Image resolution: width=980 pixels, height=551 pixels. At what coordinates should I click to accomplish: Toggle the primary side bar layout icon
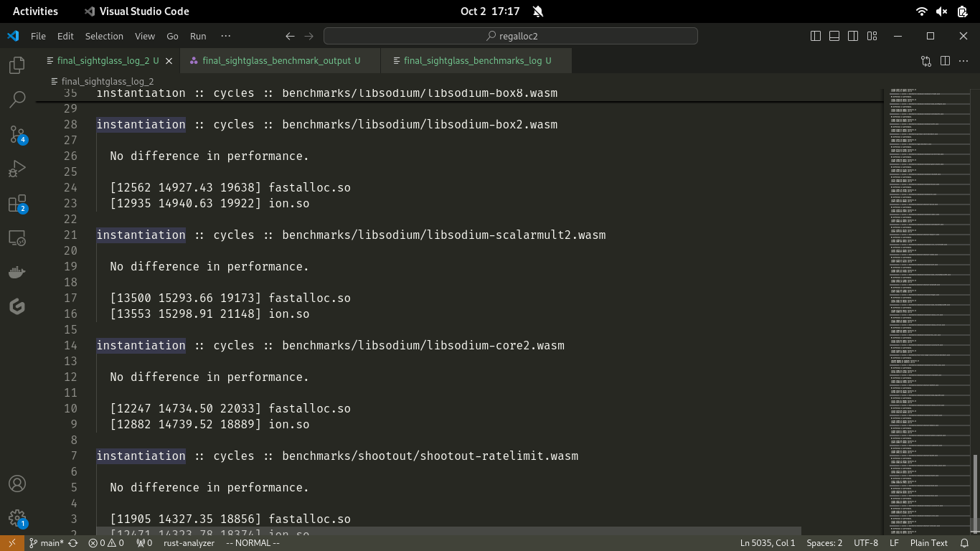coord(816,36)
